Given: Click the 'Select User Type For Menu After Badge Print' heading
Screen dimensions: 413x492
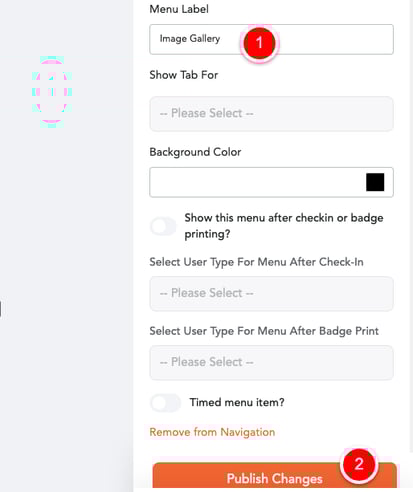Looking at the screenshot, I should pyautogui.click(x=264, y=331).
